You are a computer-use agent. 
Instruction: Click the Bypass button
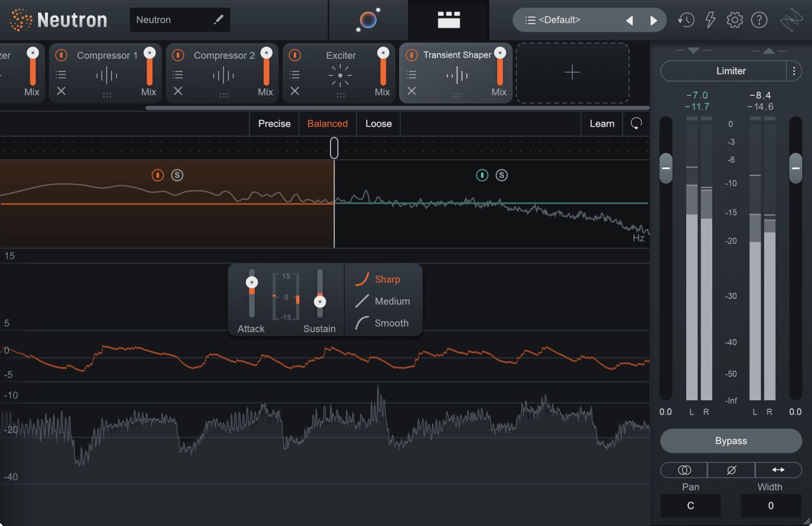point(731,441)
